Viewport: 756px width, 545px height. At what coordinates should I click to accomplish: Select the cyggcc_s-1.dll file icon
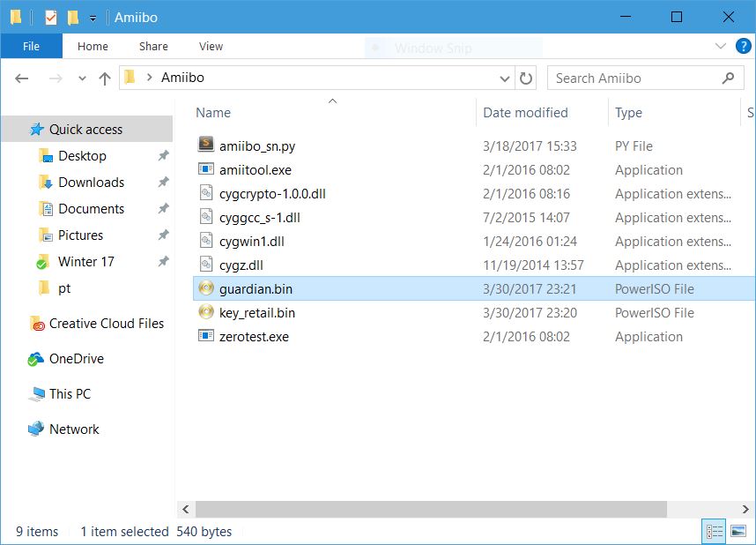206,216
